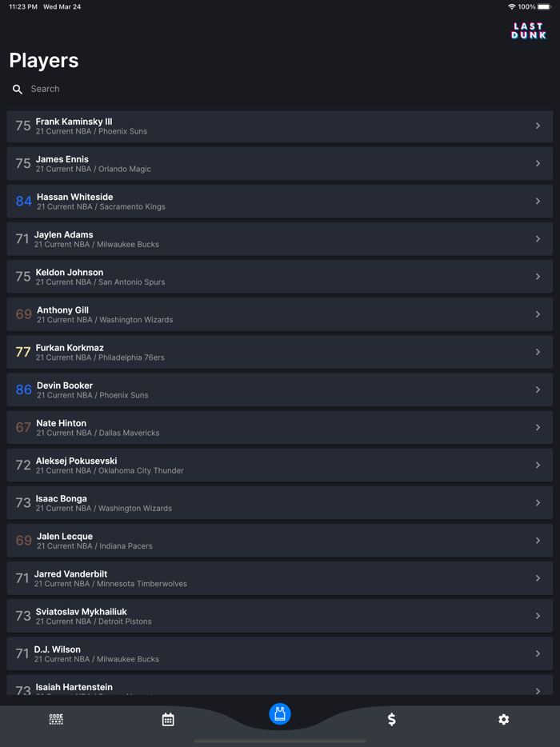Tap the Wi-Fi status icon

(512, 6)
